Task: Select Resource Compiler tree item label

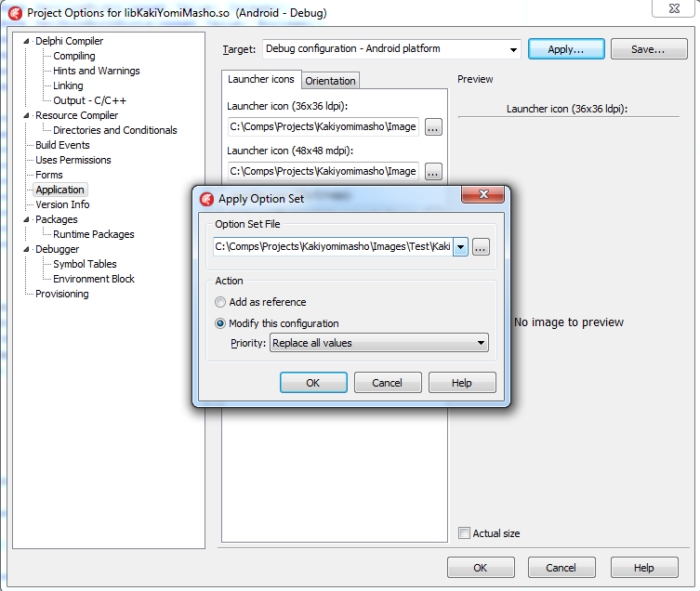Action: (77, 115)
